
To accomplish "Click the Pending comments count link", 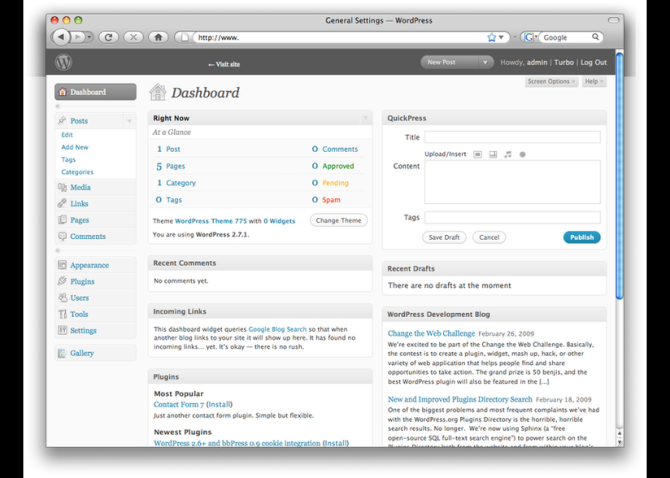I will (x=335, y=183).
